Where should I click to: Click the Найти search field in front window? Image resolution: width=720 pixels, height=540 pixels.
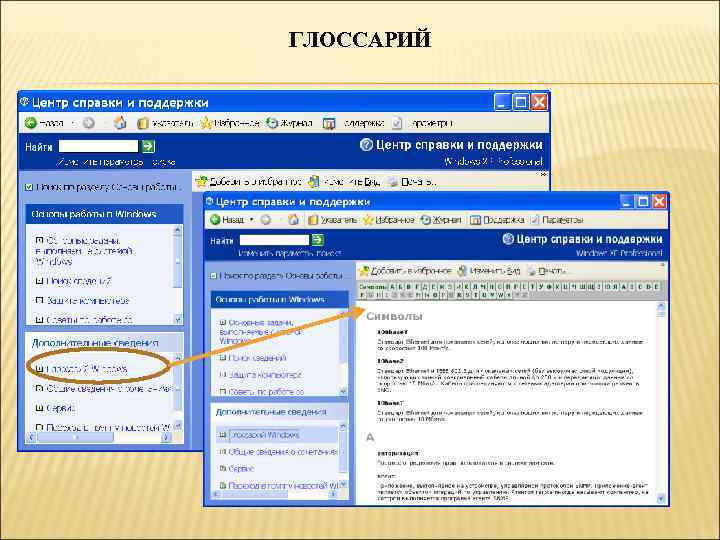274,240
